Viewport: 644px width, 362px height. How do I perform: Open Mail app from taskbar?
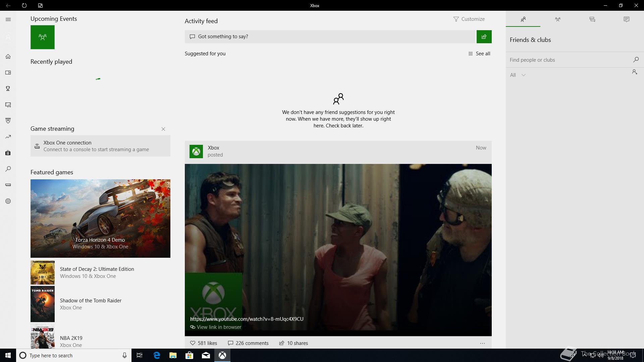206,355
